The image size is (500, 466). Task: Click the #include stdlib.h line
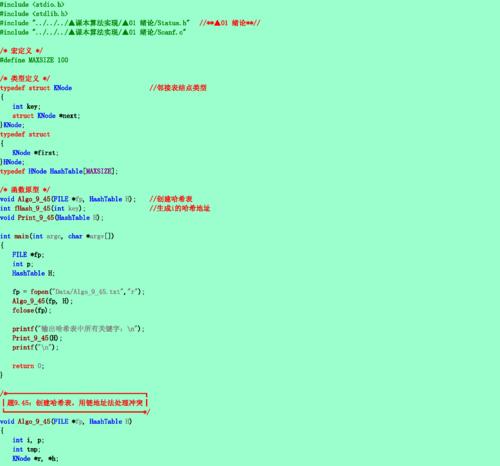(x=34, y=14)
